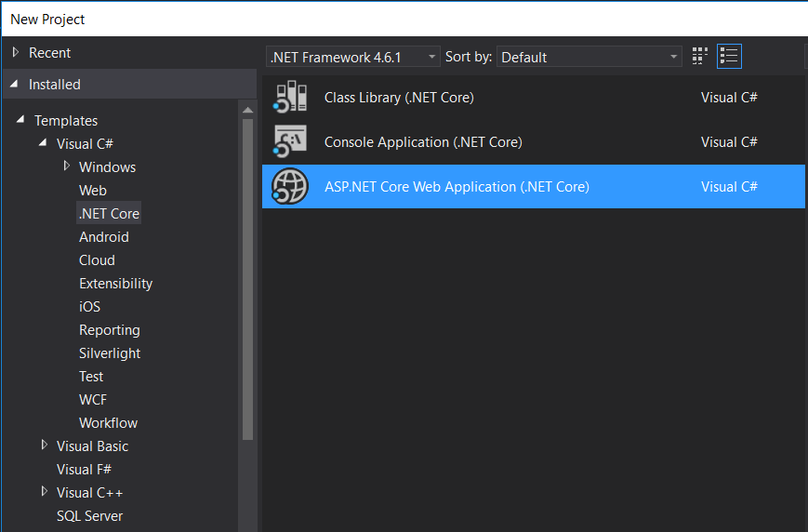808x532 pixels.
Task: Click the Installed section header
Action: pyautogui.click(x=130, y=84)
